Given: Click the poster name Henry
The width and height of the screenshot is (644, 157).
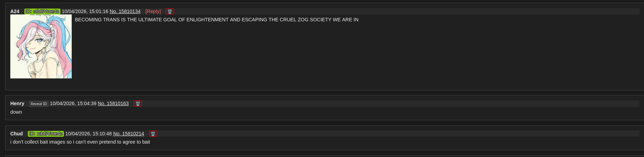Looking at the screenshot, I should pyautogui.click(x=17, y=103).
